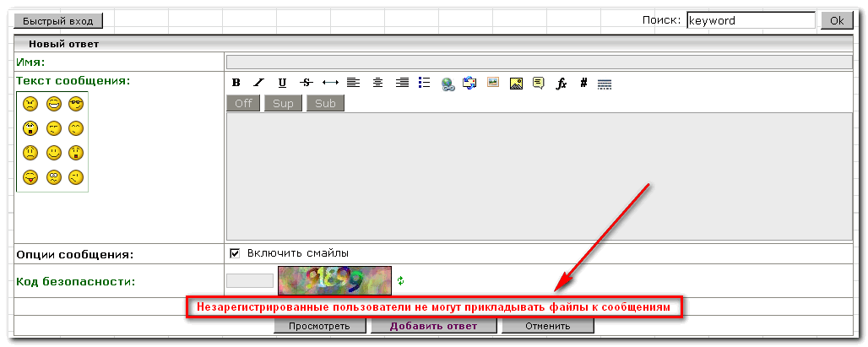The image size is (868, 347).
Task: Click the 'Просмотреть' preview button
Action: tap(319, 326)
